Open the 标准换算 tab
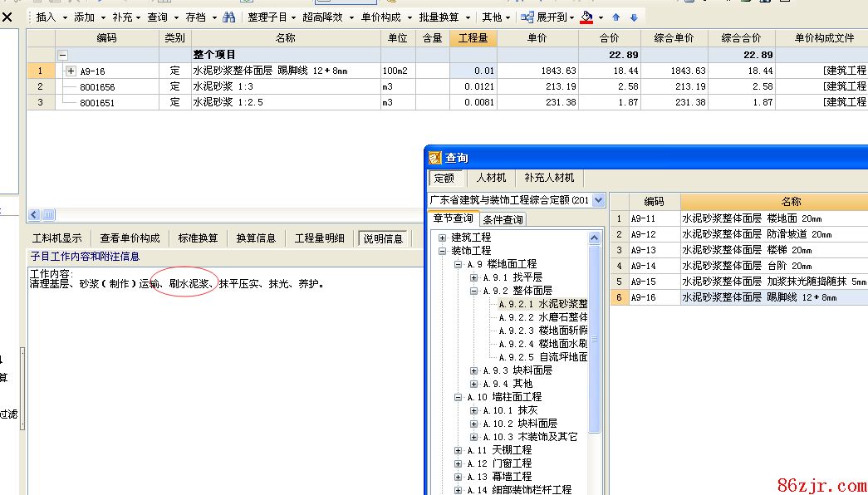The image size is (868, 495). tap(198, 238)
